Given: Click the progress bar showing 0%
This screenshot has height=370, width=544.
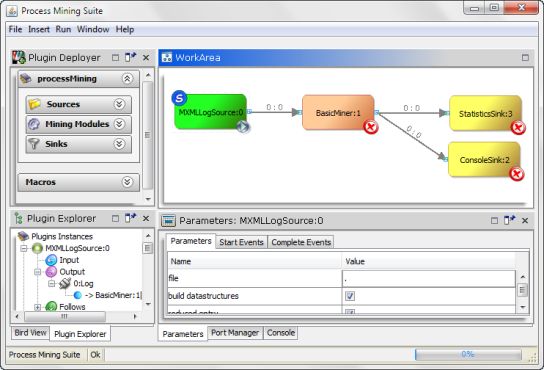Looking at the screenshot, I should (468, 354).
